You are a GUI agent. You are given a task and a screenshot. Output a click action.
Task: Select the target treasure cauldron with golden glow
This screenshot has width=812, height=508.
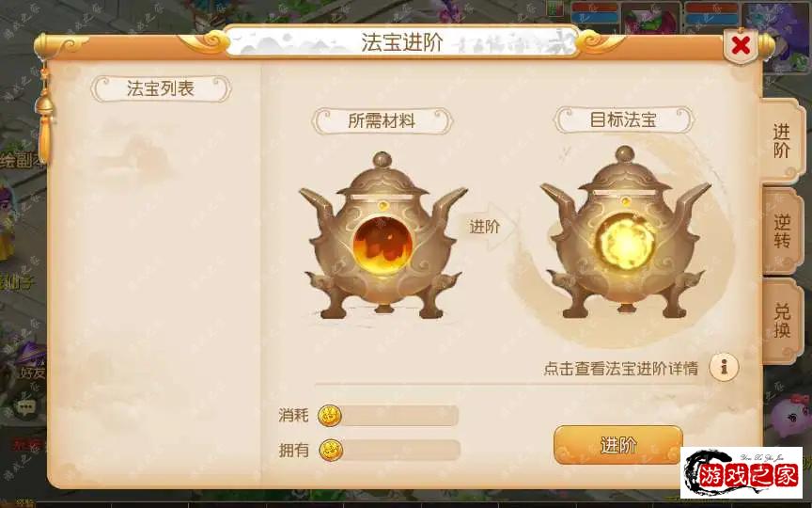(x=625, y=232)
